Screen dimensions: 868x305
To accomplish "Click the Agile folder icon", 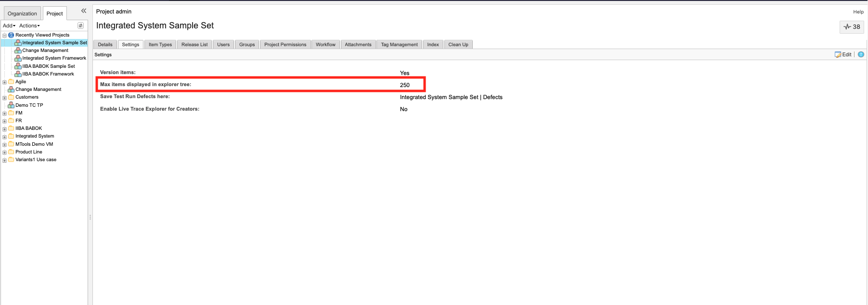I will (x=11, y=81).
